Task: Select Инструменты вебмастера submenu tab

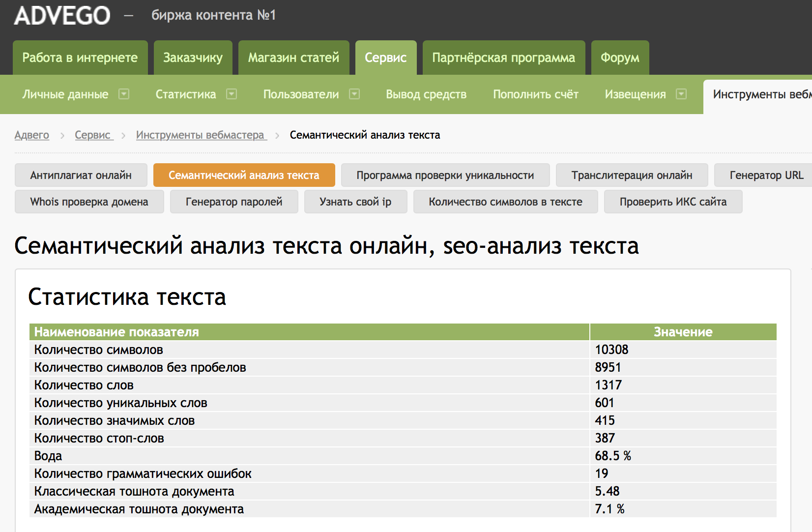Action: (x=757, y=97)
